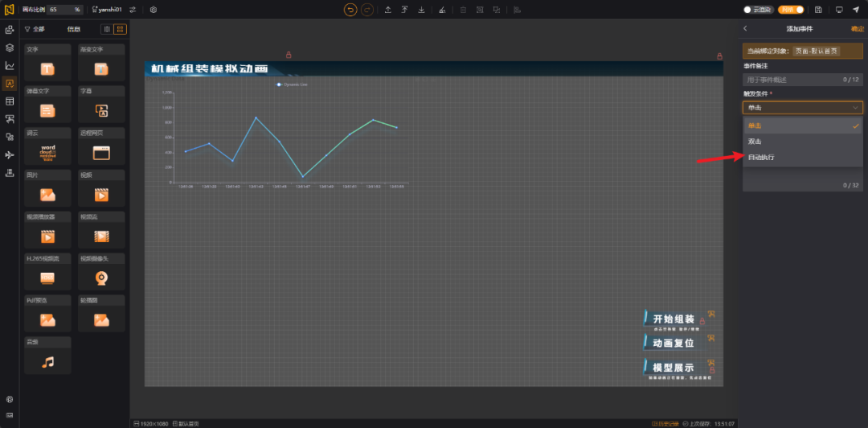Screen dimensions: 868x428
Task: Switch component panel to grid view
Action: (120, 30)
